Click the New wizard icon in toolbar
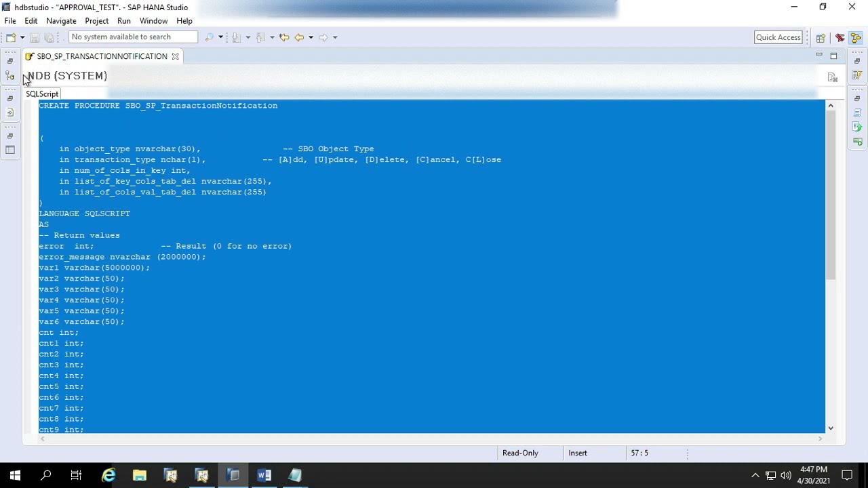This screenshot has width=868, height=488. pos(10,37)
